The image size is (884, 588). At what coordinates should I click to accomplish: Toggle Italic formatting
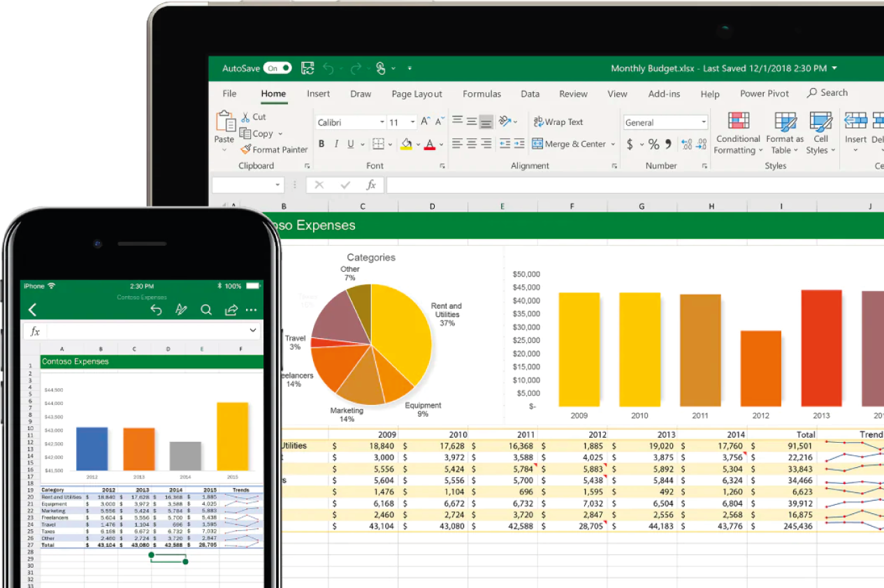click(x=336, y=144)
